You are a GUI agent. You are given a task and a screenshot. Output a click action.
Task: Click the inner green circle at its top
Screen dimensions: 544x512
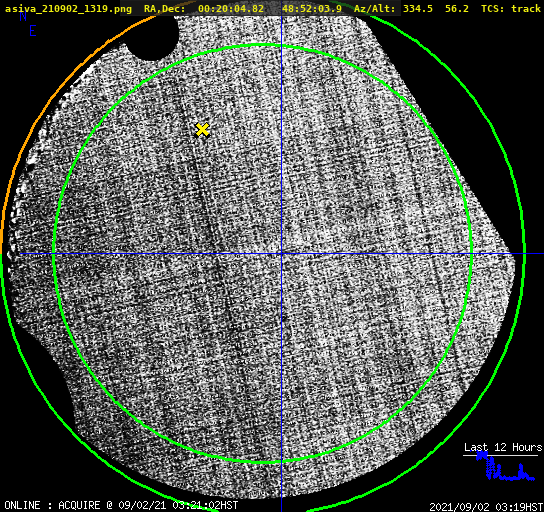pyautogui.click(x=263, y=45)
